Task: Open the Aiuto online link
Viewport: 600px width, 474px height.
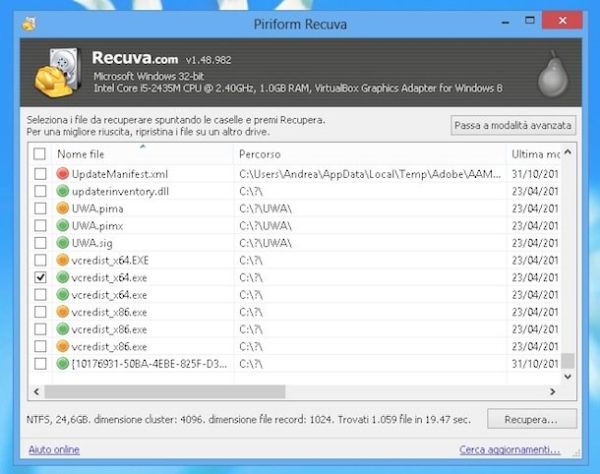Action: click(55, 449)
